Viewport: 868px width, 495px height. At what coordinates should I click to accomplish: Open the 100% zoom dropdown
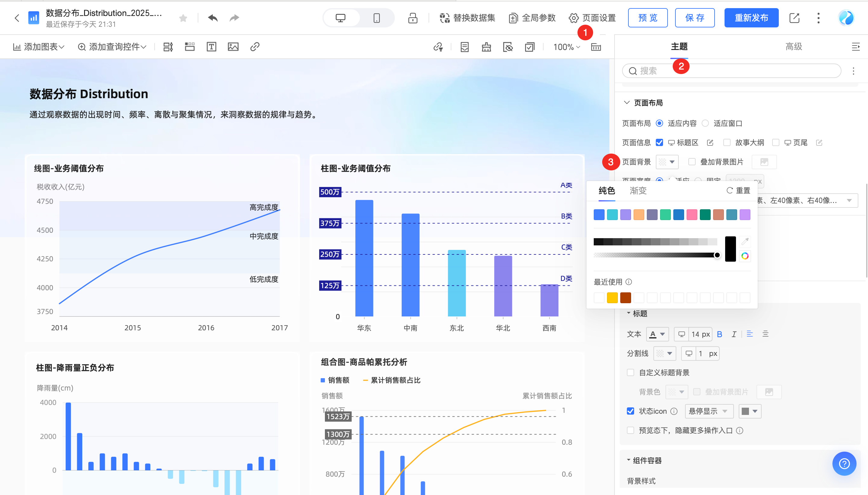[x=567, y=47]
